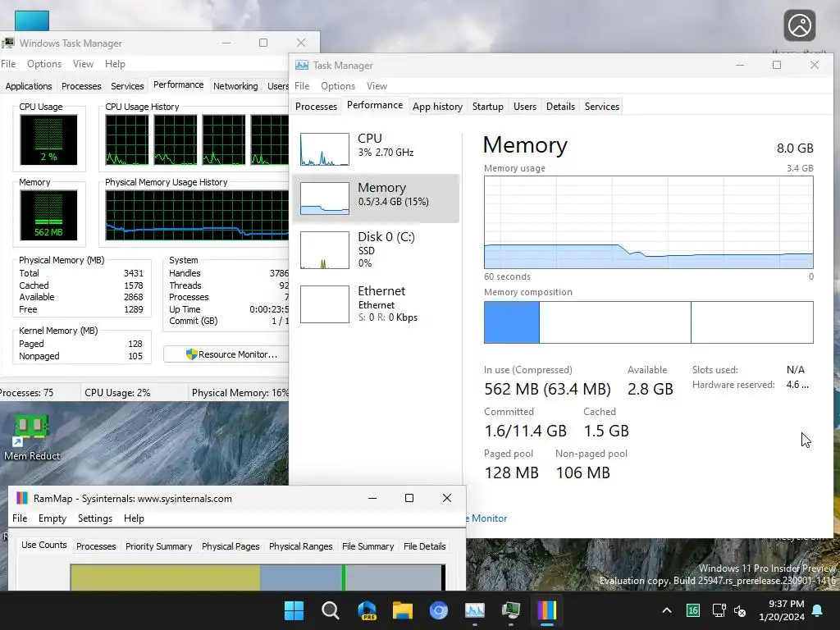Launch Microsoft Edge Preview from taskbar
Screen dimensions: 840x630
coord(367,610)
